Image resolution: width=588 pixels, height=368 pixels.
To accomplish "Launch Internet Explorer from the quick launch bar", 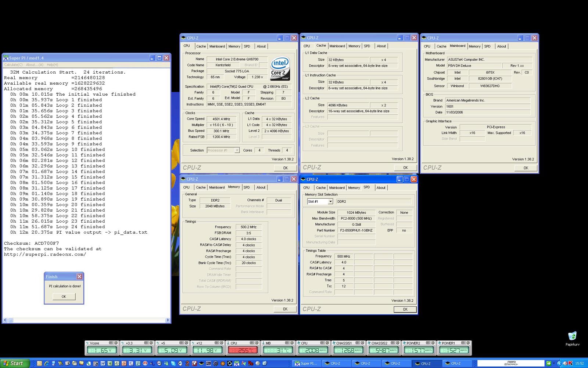I will coord(47,363).
